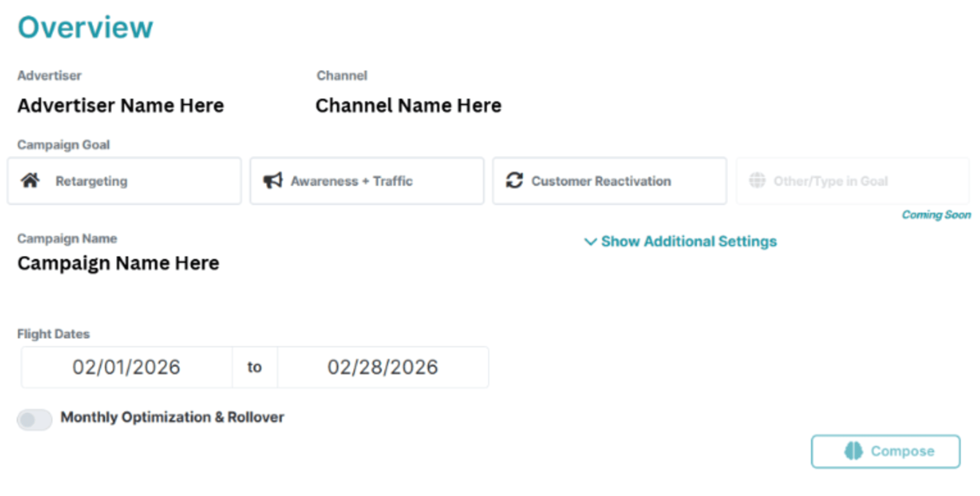Expand the Show Additional Settings chevron
Image resolution: width=980 pixels, height=496 pixels.
[x=590, y=242]
